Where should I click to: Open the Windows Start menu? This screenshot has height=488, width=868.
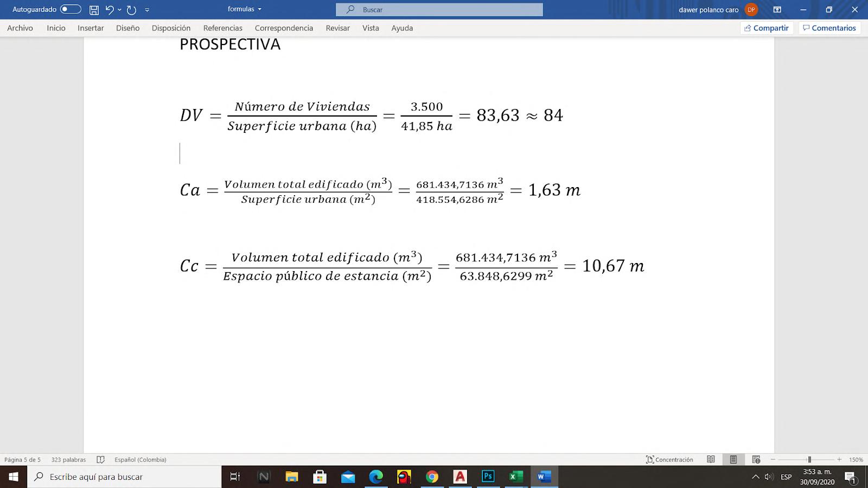(14, 477)
